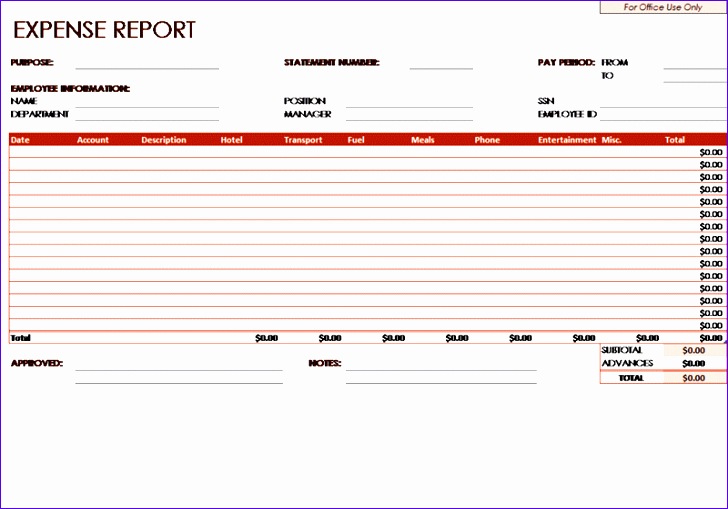Click the Statement Number input line
This screenshot has width=728, height=509.
pyautogui.click(x=441, y=63)
